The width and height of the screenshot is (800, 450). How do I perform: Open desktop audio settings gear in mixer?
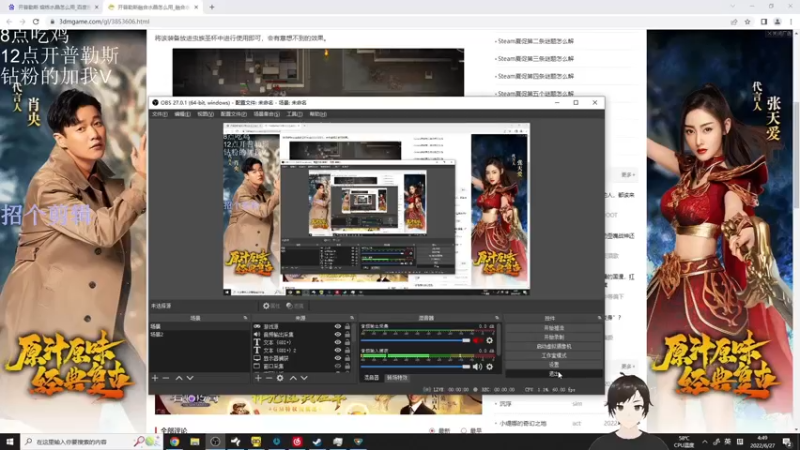490,340
